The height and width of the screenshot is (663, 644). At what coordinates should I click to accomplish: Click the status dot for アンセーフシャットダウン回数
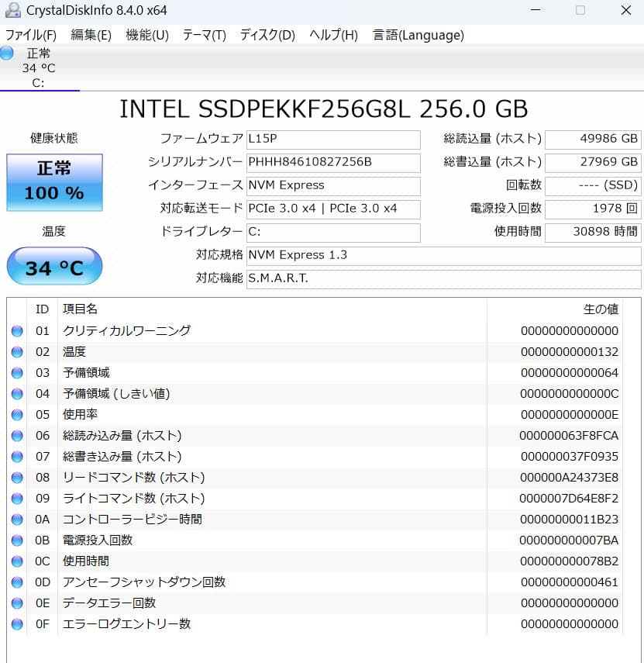click(17, 582)
